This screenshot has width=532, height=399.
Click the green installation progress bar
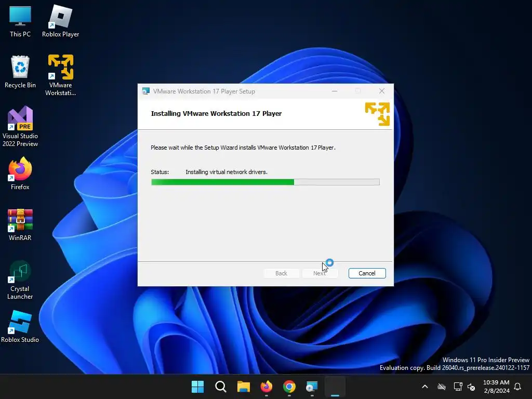(265, 182)
